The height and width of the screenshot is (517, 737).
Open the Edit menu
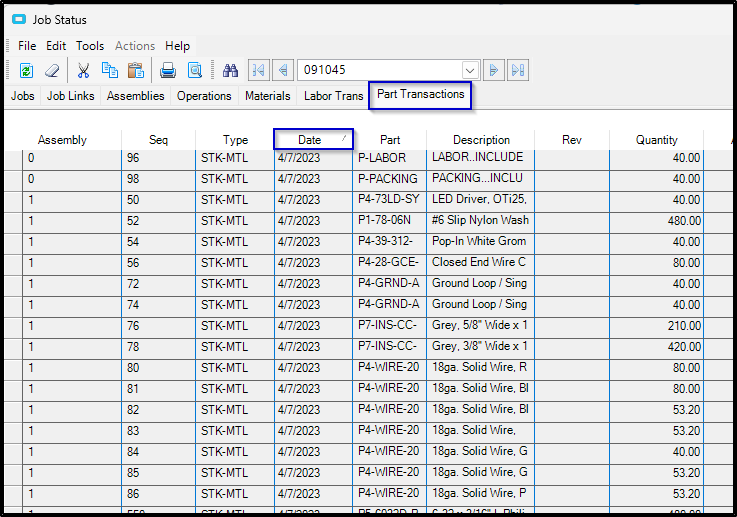56,46
